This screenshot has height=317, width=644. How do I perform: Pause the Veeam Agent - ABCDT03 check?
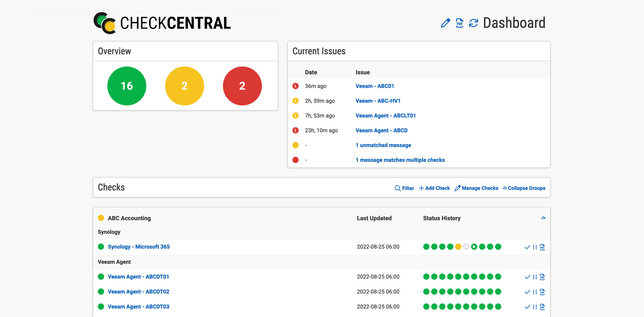535,307
